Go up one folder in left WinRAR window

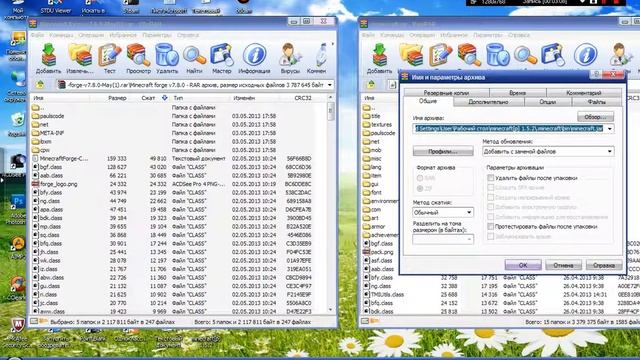tap(40, 85)
